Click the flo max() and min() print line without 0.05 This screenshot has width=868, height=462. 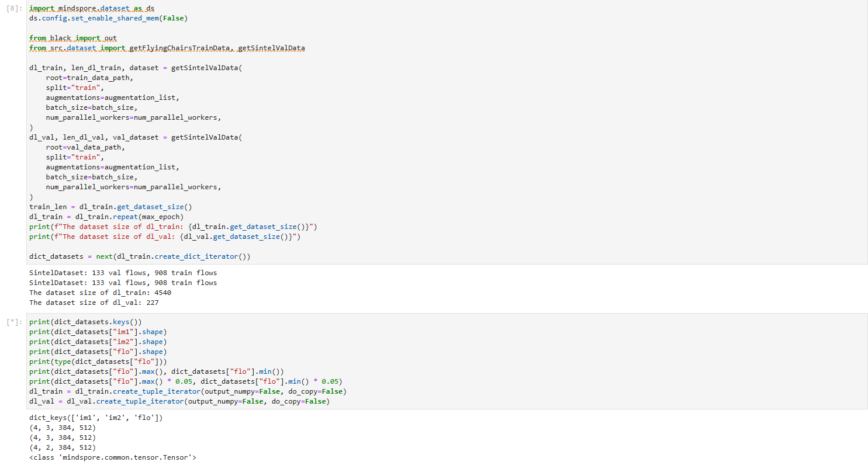(x=157, y=371)
